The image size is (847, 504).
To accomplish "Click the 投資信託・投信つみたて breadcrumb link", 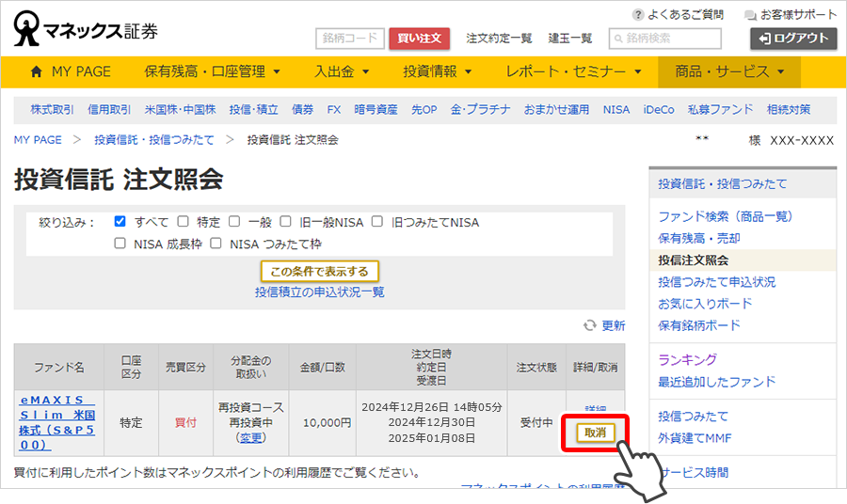I will [154, 140].
